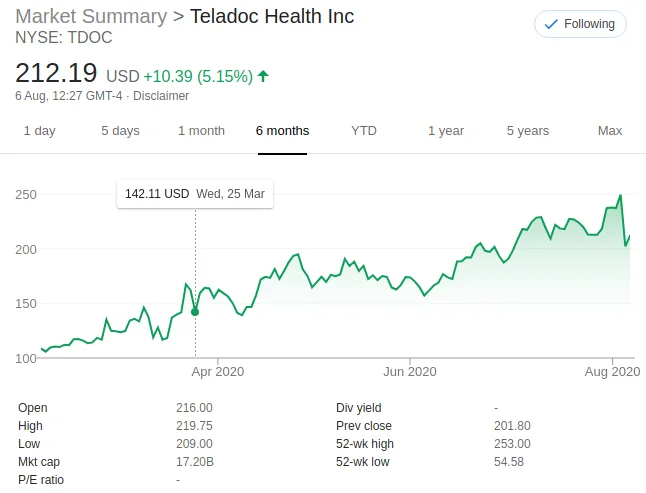Show the 5 years chart
The image size is (646, 493).
tap(527, 131)
